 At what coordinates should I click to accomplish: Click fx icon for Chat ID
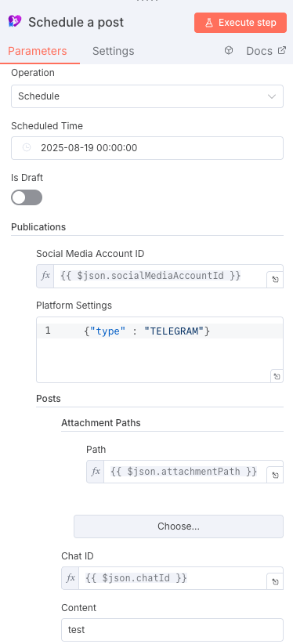pyautogui.click(x=71, y=578)
